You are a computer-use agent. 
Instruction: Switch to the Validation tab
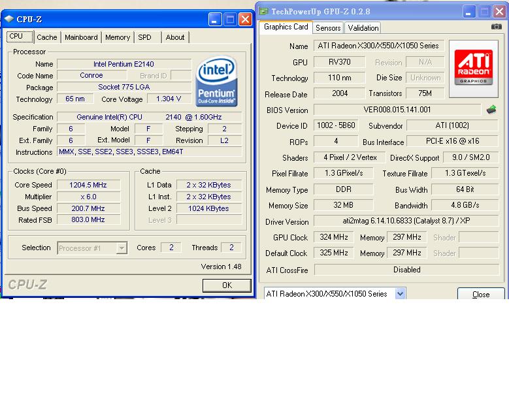363,27
